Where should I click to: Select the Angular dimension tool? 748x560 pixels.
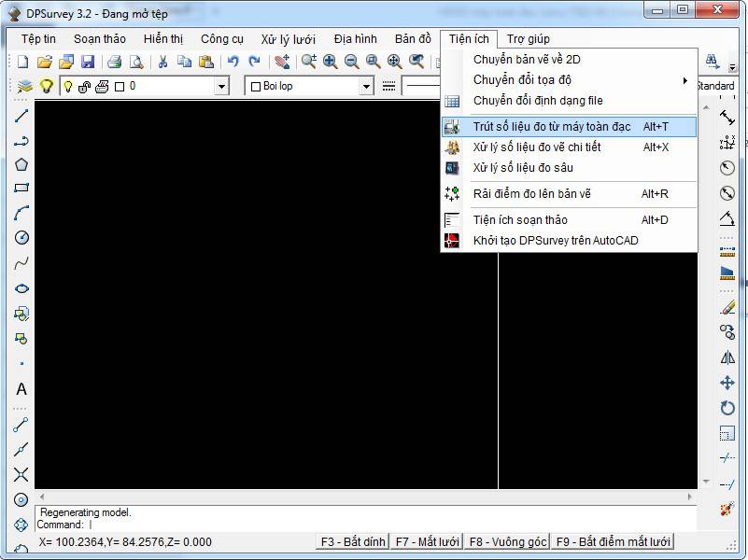(727, 218)
